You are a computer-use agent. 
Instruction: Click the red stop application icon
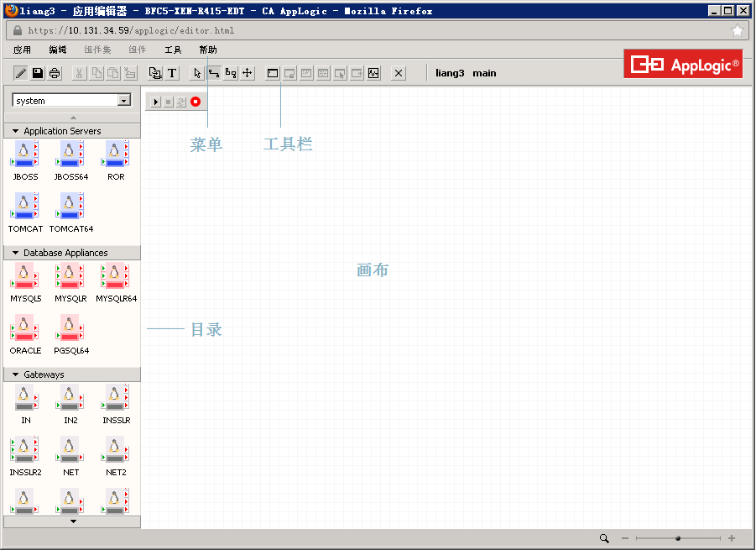click(x=196, y=102)
